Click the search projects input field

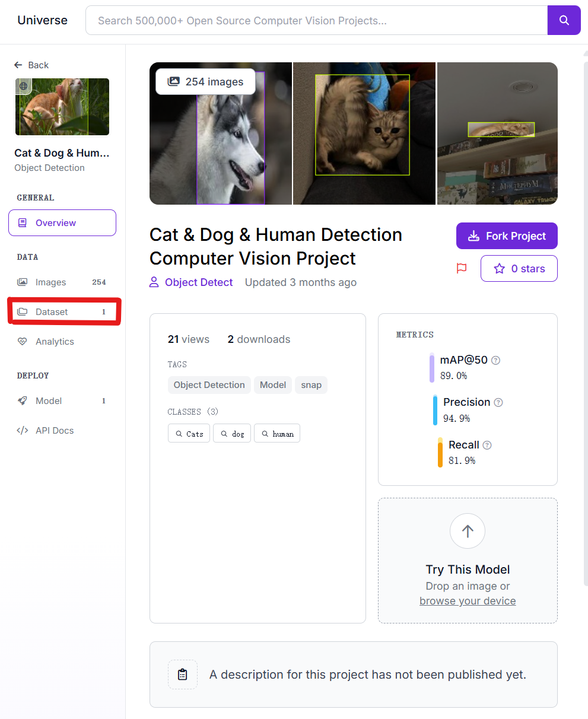point(316,21)
